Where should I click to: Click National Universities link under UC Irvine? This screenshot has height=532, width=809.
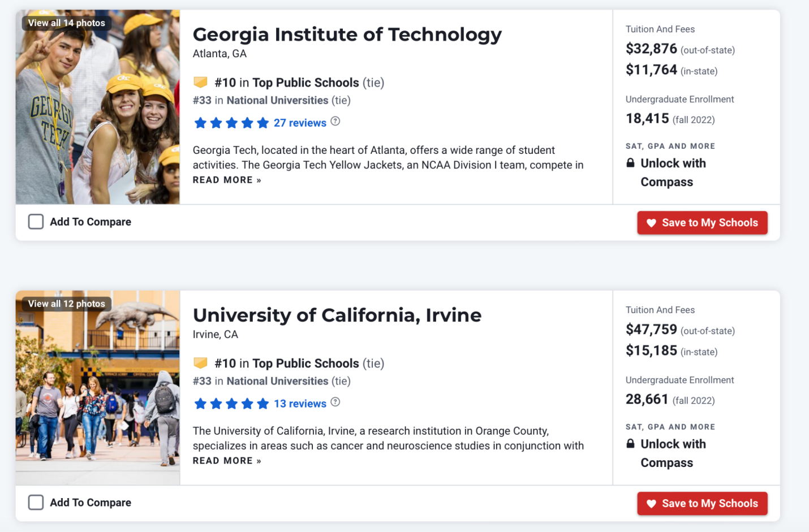pos(277,381)
